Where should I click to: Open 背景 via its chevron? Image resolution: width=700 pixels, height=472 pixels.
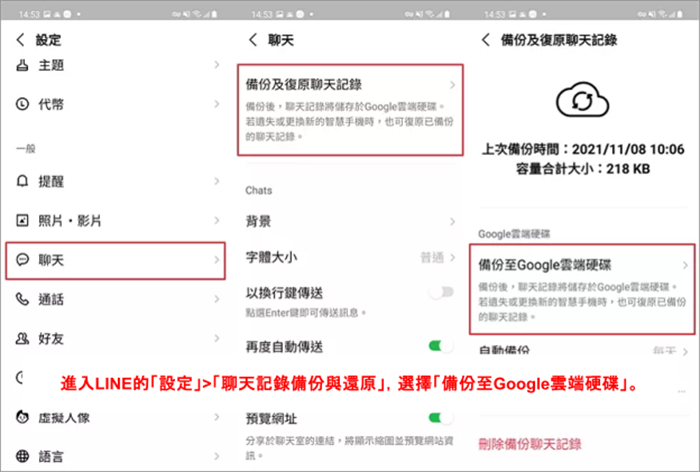pos(452,221)
